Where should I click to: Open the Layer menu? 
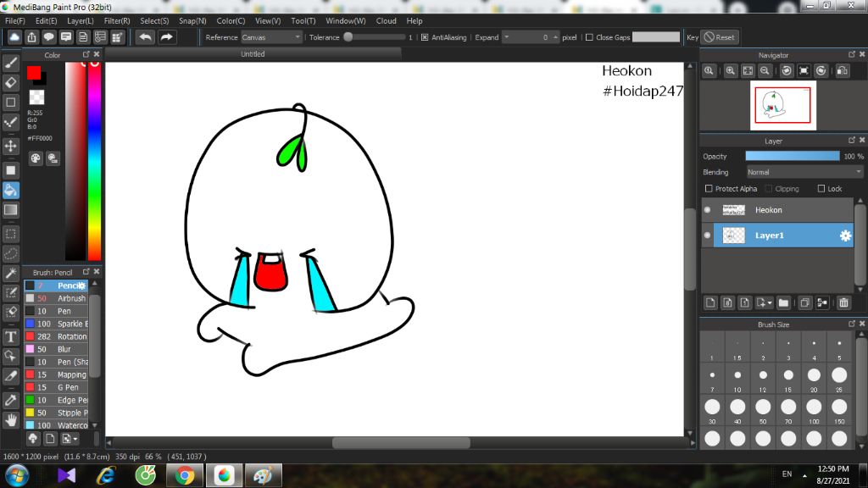(81, 21)
